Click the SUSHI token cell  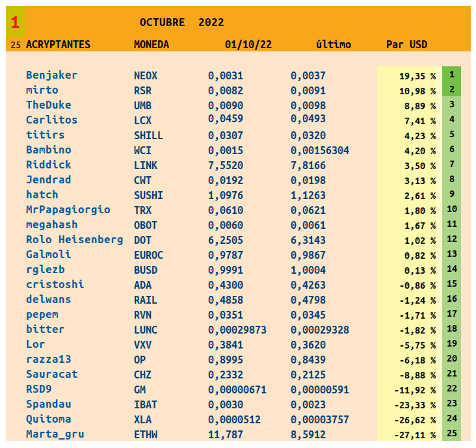pyautogui.click(x=148, y=196)
